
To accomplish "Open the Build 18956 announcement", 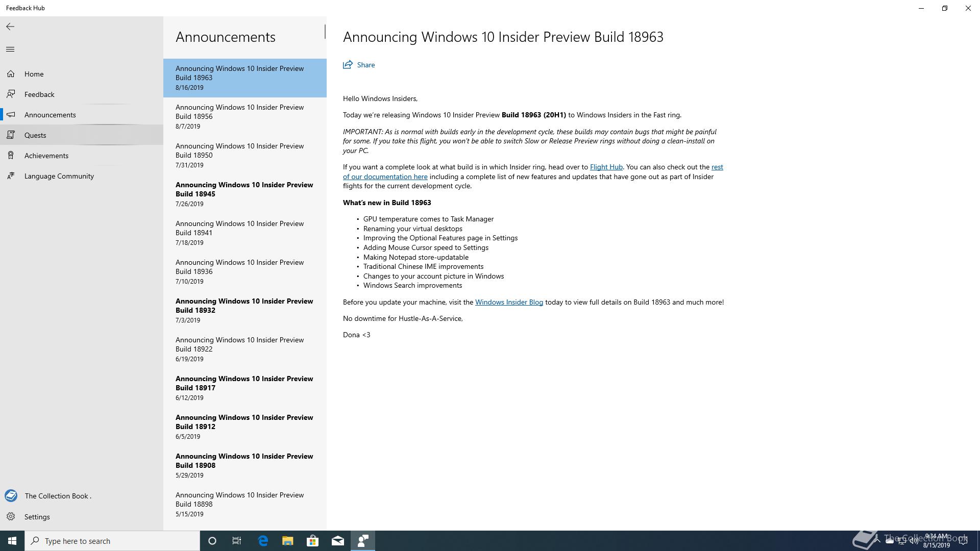I will tap(245, 117).
